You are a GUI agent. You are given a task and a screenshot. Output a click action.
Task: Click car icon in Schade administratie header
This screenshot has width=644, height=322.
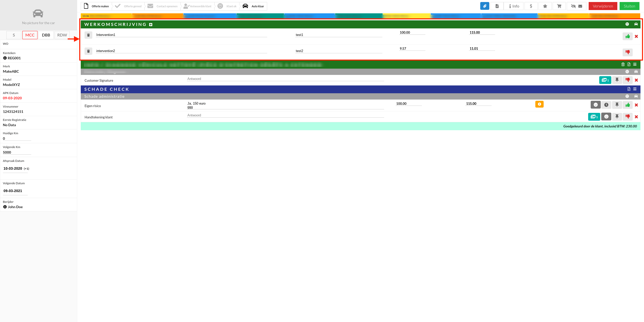point(636,96)
